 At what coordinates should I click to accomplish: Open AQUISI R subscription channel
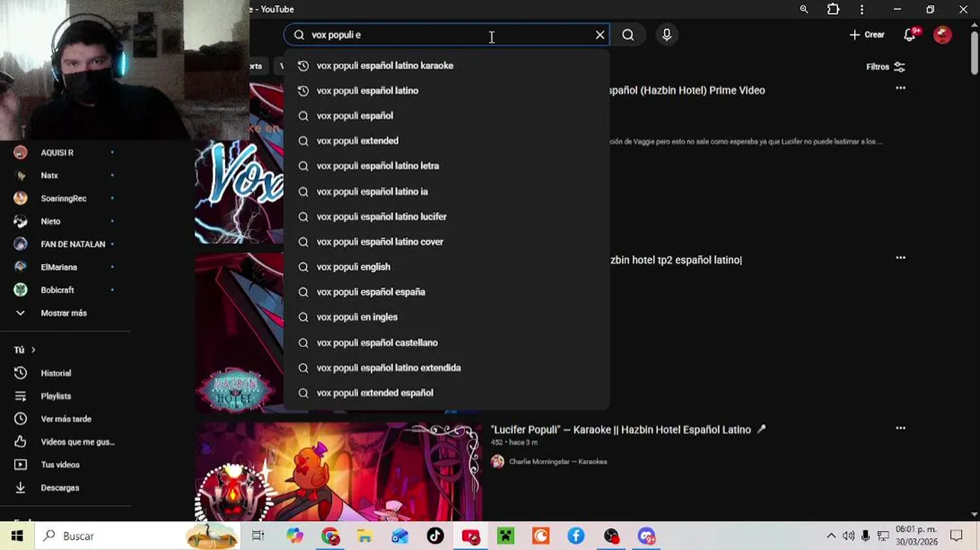(65, 153)
